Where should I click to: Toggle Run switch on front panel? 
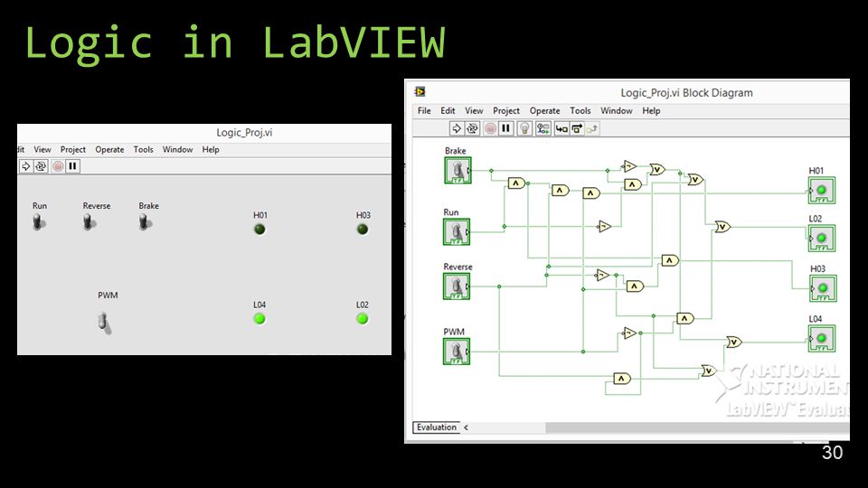[x=39, y=222]
